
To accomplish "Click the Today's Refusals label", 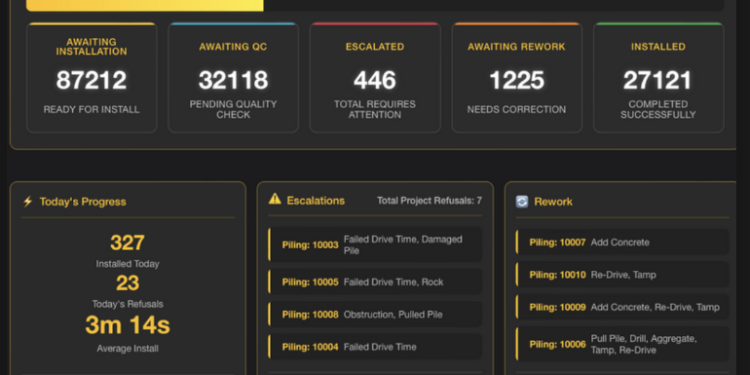I will (x=127, y=304).
